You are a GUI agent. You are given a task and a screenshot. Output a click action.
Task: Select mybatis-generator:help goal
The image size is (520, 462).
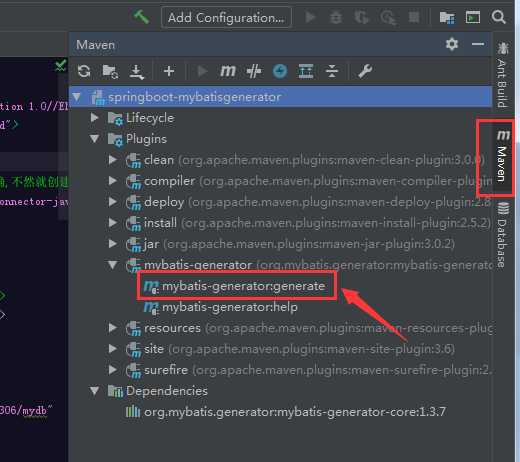221,307
